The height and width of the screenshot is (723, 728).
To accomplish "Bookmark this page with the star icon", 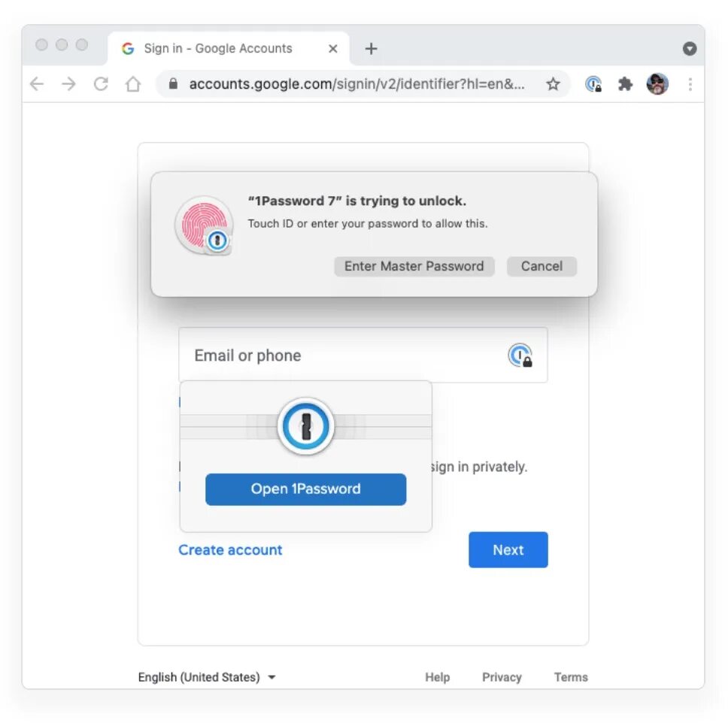I will pos(553,84).
